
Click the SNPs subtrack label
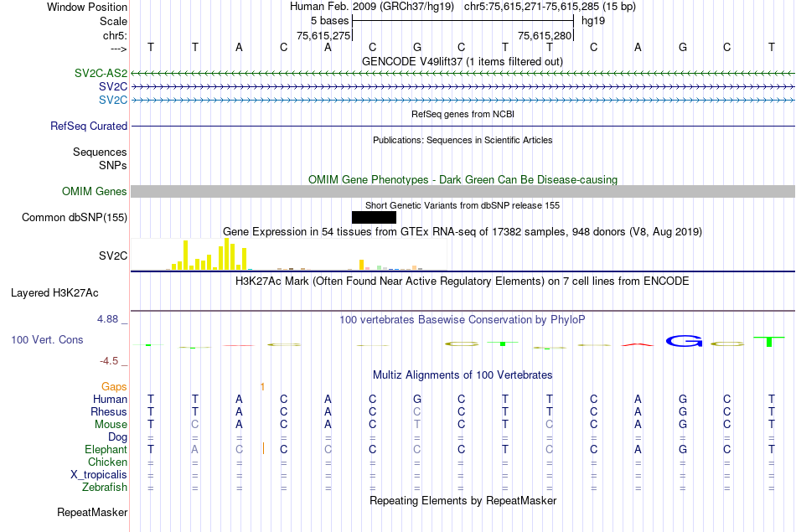click(x=113, y=166)
